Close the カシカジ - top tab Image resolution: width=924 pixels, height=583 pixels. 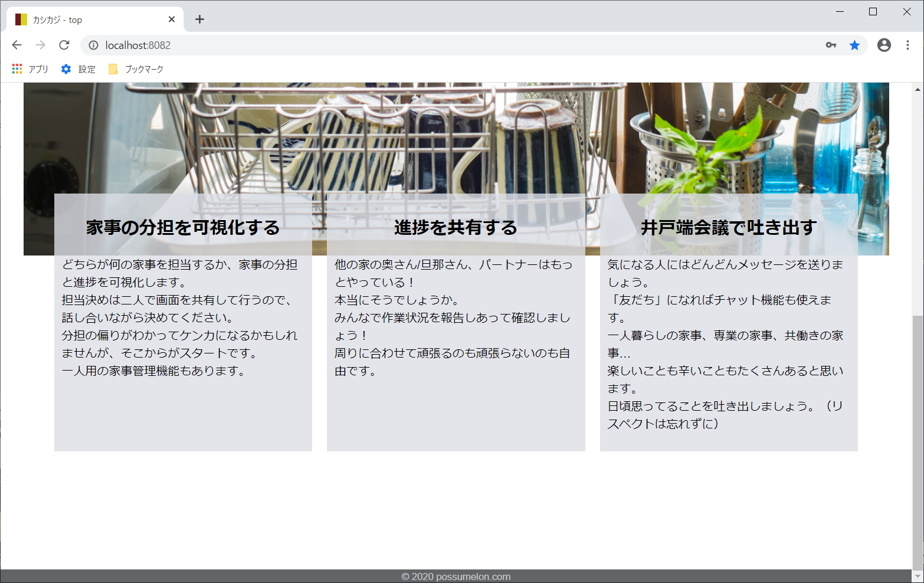[x=172, y=19]
